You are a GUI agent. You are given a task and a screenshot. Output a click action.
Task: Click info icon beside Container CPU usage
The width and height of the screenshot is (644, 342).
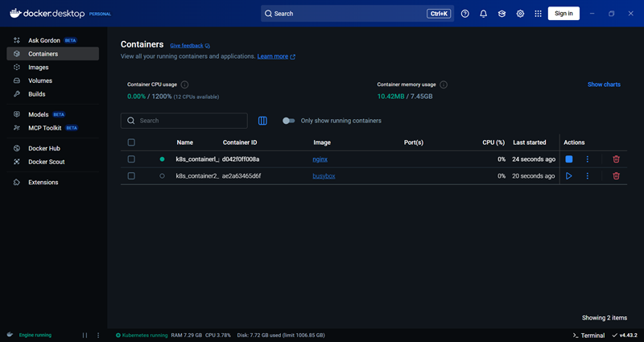coord(185,84)
